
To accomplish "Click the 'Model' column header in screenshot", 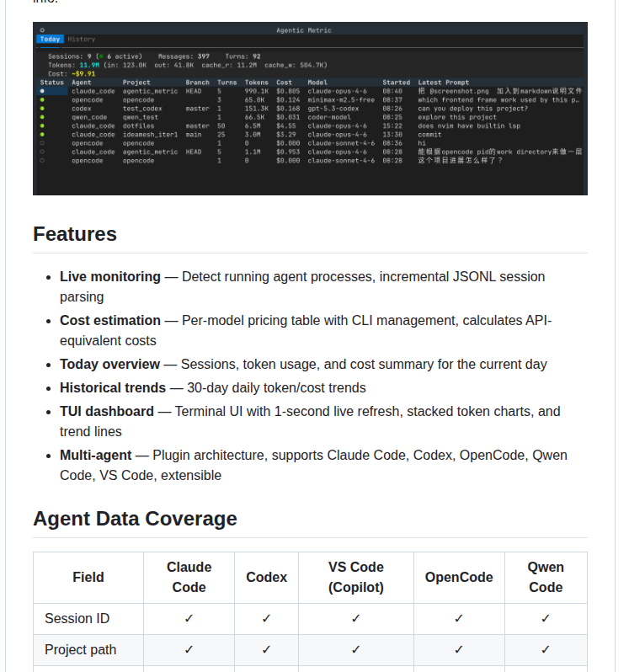I will click(317, 83).
